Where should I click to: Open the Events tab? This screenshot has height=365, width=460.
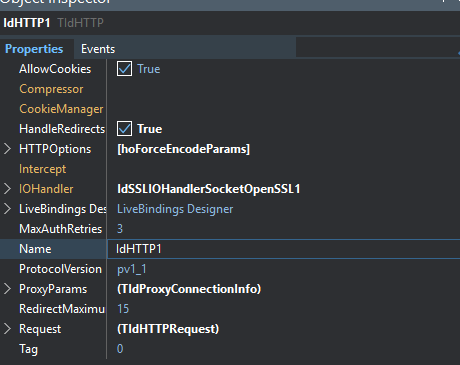[x=98, y=49]
